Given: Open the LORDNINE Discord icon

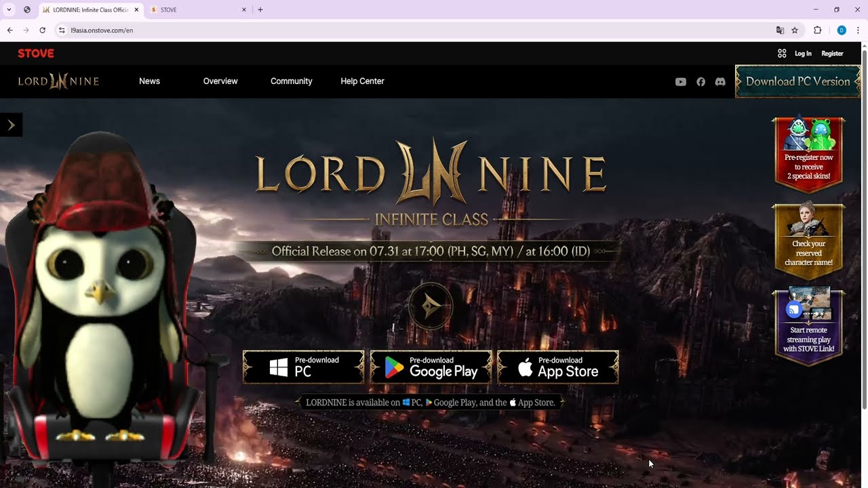Looking at the screenshot, I should tap(720, 82).
